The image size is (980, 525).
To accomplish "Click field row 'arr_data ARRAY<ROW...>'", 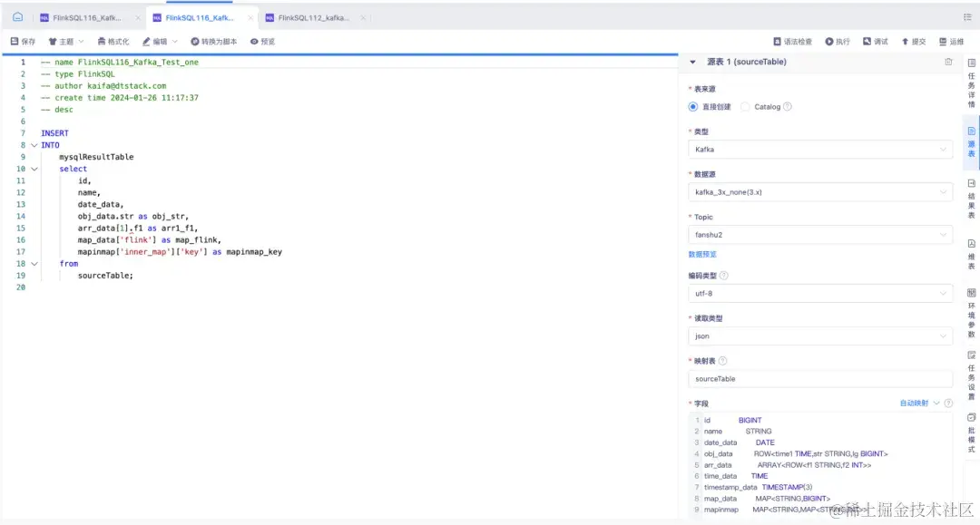I will pos(820,465).
